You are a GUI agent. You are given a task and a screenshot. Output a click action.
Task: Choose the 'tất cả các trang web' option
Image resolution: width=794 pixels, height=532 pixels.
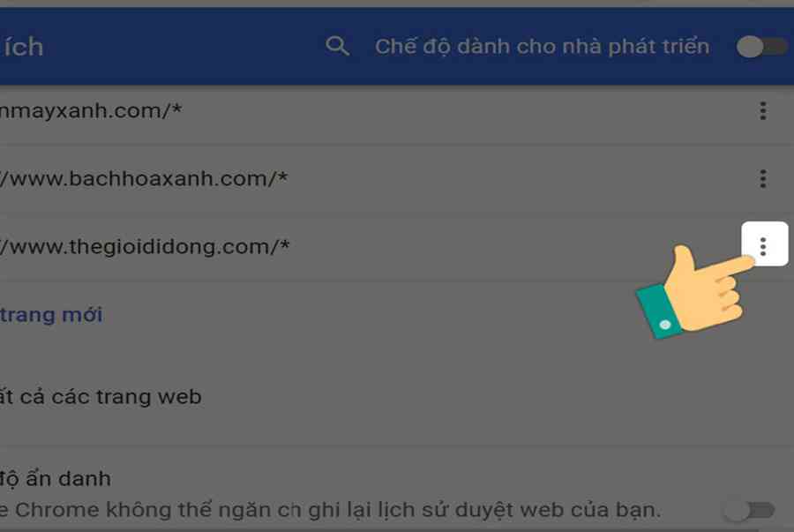(101, 396)
